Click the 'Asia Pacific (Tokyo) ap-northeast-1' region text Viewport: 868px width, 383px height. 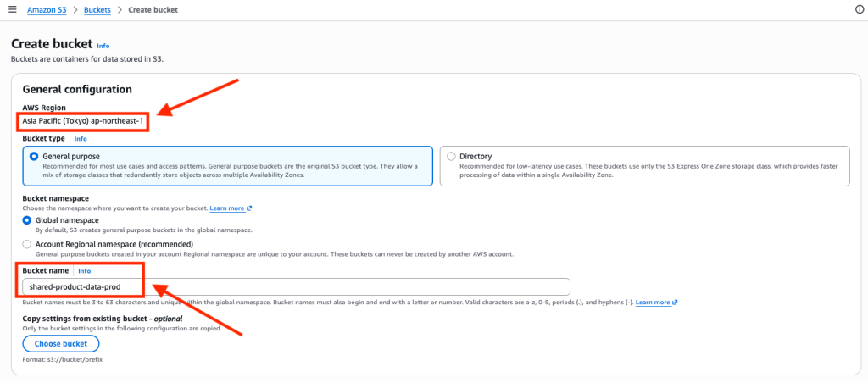point(82,120)
